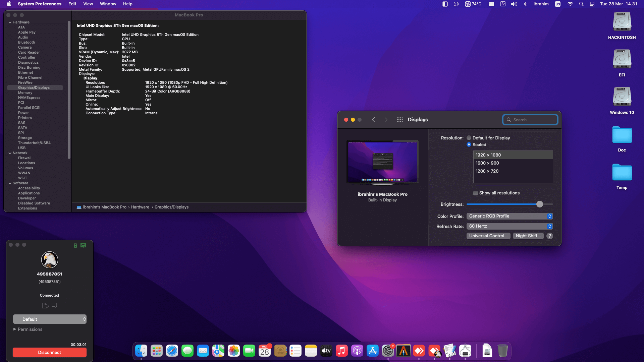Screen dimensions: 644x362
Task: Expand the Permissions section in AnyDesk
Action: click(28, 329)
